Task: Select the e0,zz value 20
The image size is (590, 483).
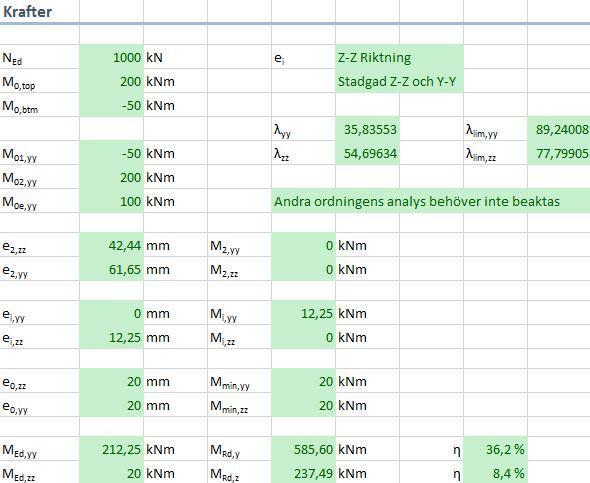Action: tap(111, 381)
